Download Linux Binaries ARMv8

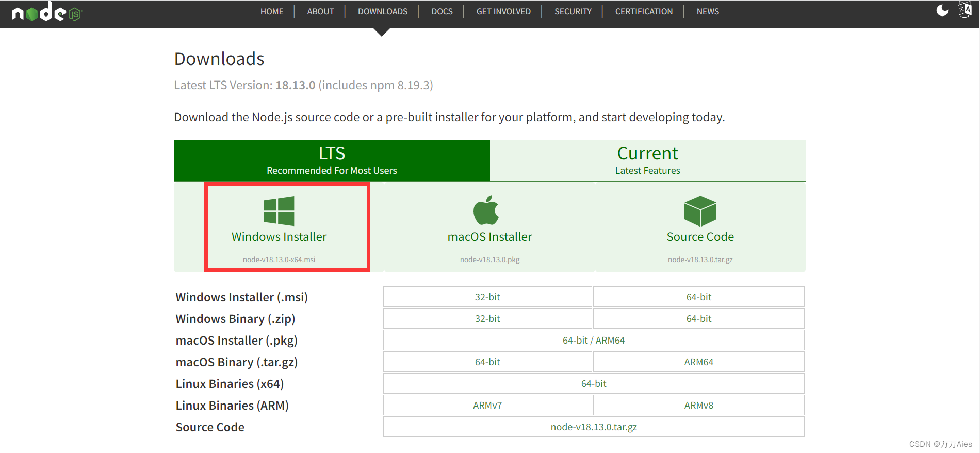pyautogui.click(x=699, y=405)
